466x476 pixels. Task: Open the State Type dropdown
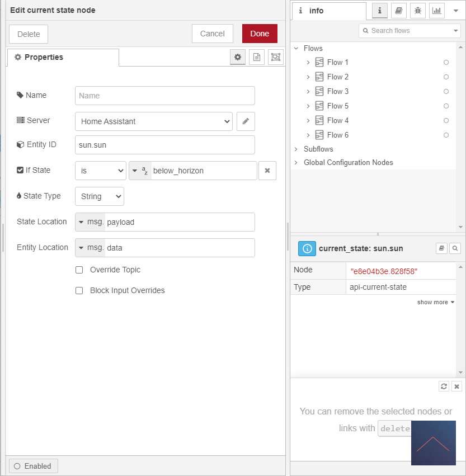click(x=100, y=196)
